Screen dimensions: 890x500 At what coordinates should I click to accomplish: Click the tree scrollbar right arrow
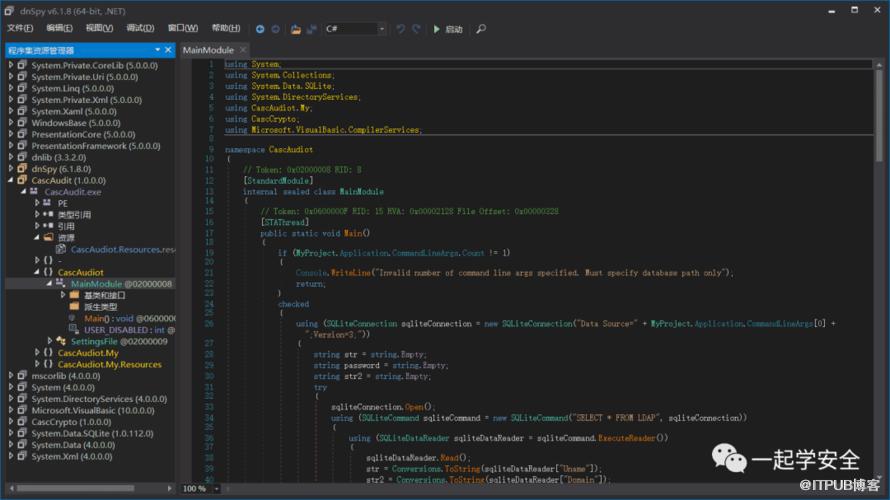pos(169,488)
